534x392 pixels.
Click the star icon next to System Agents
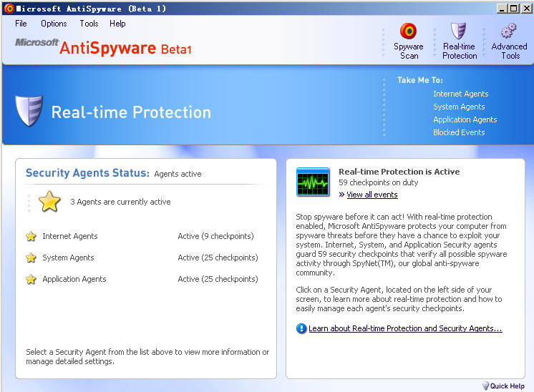click(x=31, y=258)
